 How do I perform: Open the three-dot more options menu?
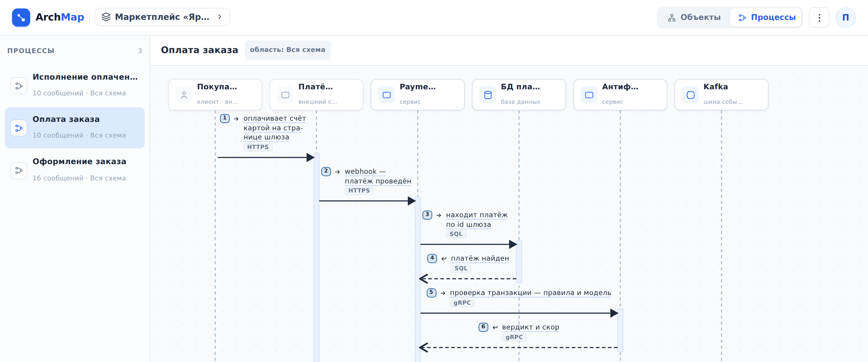tap(819, 17)
